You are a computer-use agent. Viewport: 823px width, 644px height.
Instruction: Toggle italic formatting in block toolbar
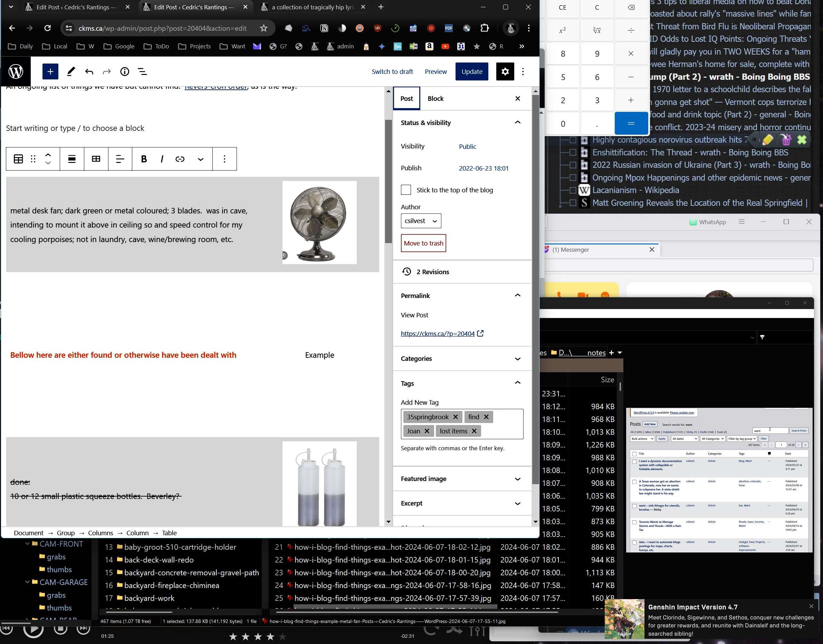162,159
